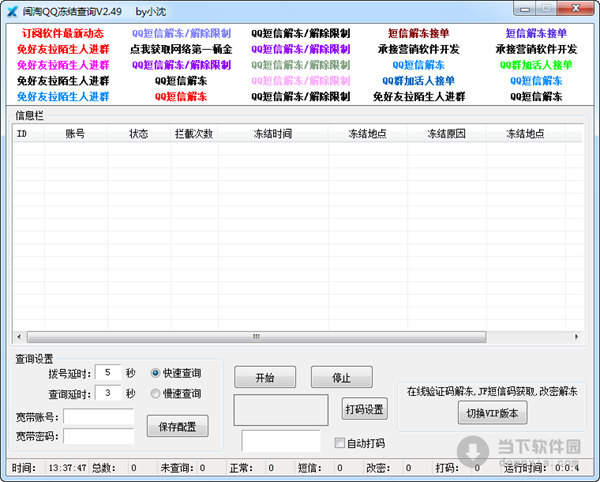Click the 切换VIP版本 button
Screen dimensions: 600x482
[x=492, y=413]
